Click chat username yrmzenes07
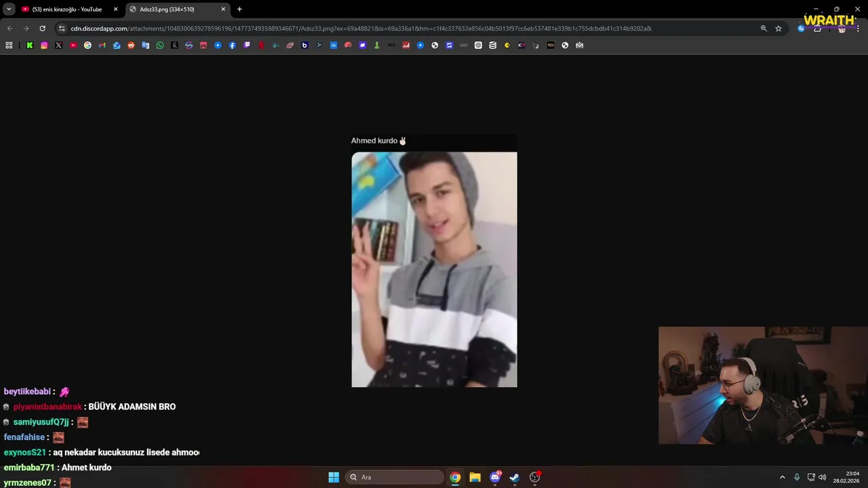 [27, 483]
